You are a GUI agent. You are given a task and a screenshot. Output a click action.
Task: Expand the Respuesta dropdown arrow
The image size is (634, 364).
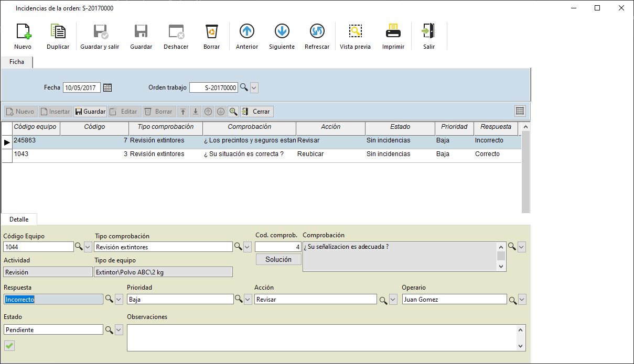point(119,299)
